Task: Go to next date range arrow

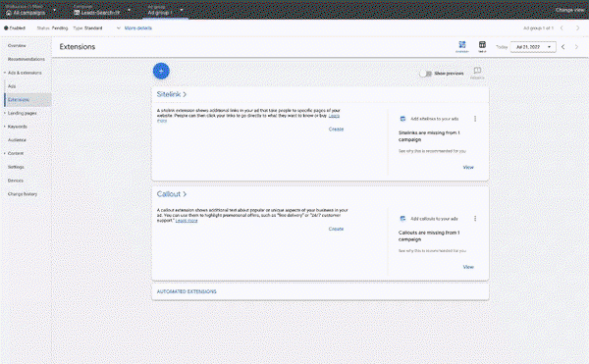Action: tap(576, 47)
